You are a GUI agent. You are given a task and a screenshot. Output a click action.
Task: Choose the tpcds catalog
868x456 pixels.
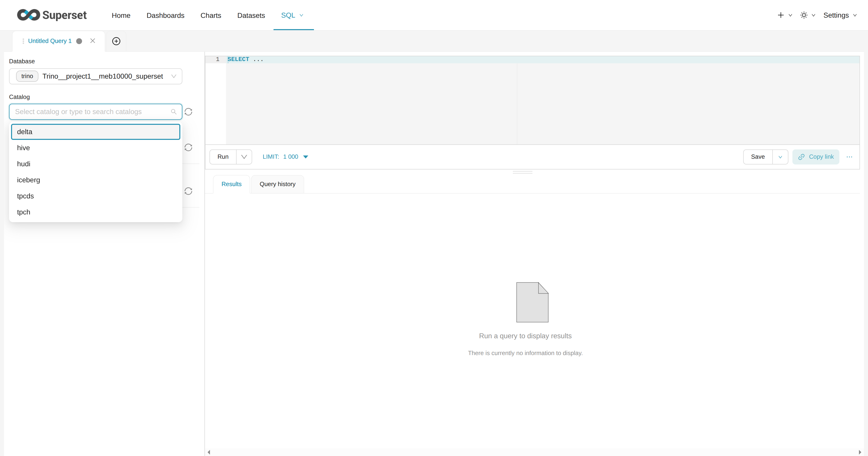tap(96, 196)
